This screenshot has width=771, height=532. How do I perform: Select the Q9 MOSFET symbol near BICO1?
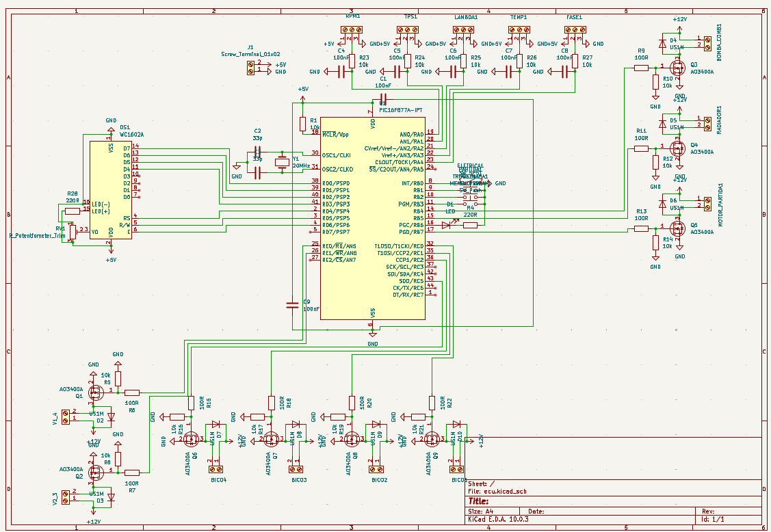click(x=432, y=440)
